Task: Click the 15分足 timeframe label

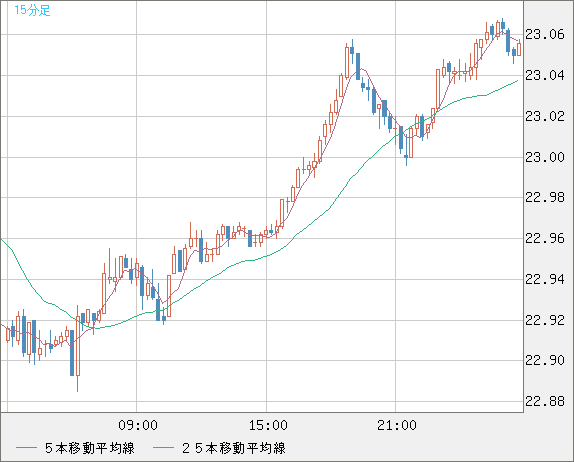Action: pos(32,10)
